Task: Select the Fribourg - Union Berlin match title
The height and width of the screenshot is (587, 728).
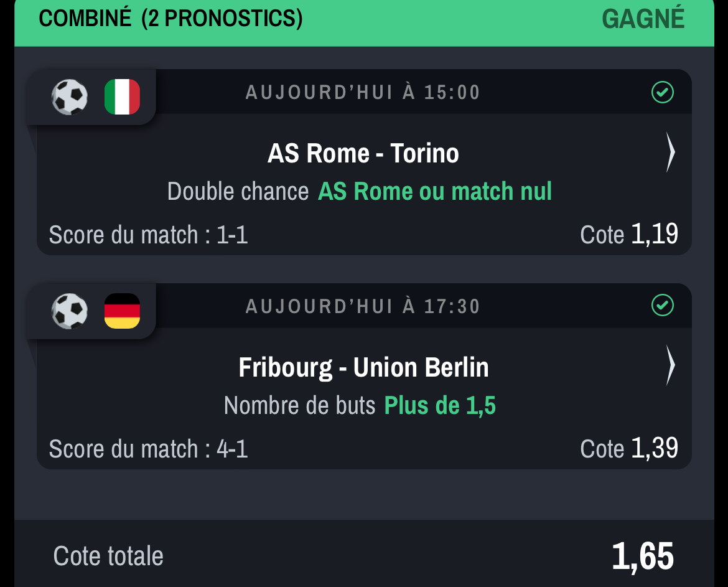Action: click(363, 367)
